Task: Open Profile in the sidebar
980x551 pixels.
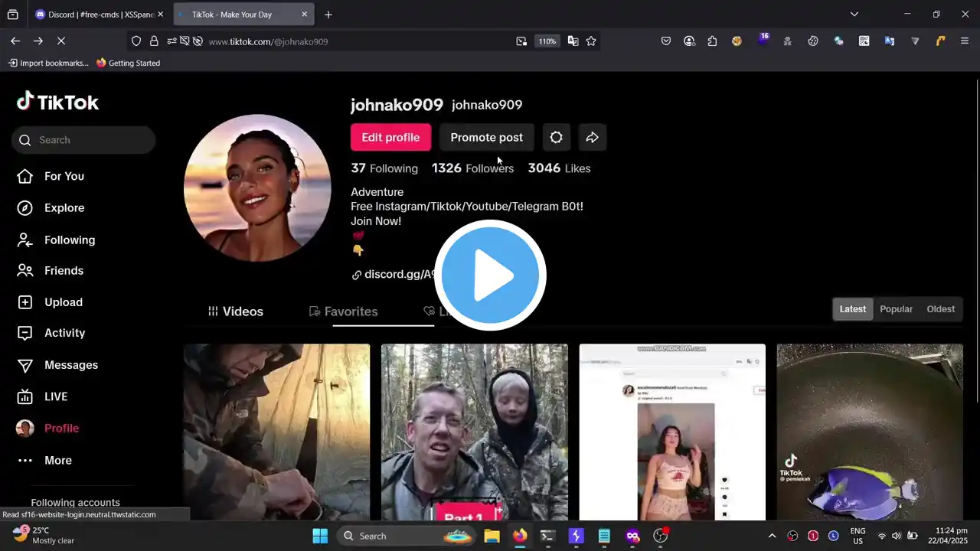Action: coord(47,429)
